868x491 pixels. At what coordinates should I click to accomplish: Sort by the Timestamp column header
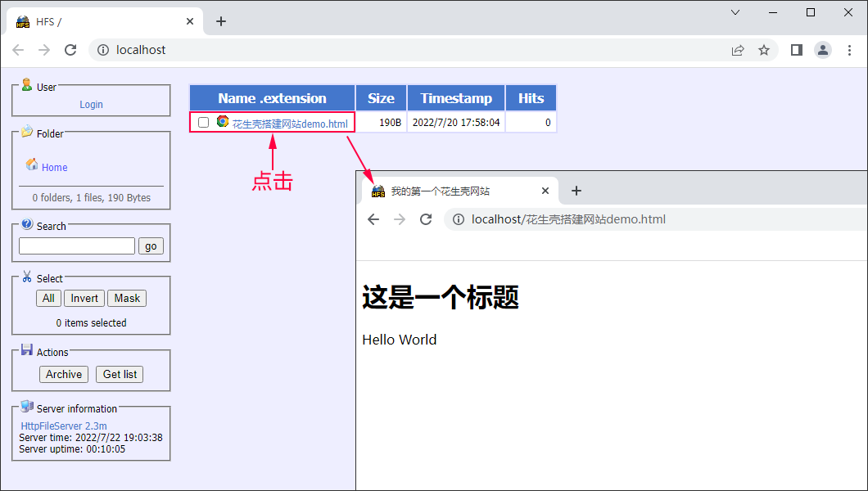(x=456, y=98)
